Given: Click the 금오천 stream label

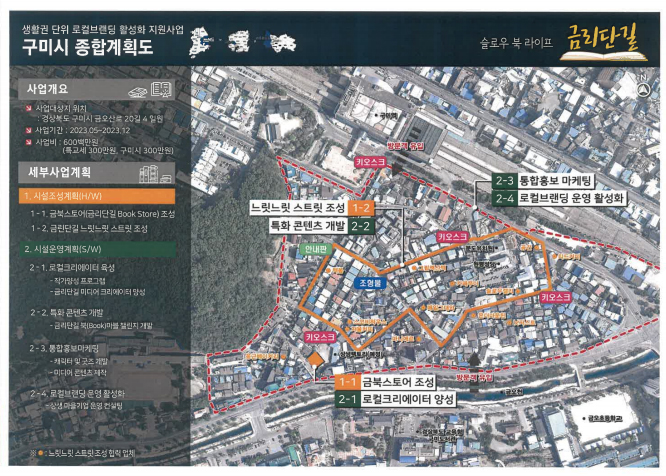Looking at the screenshot, I should coord(513,392).
